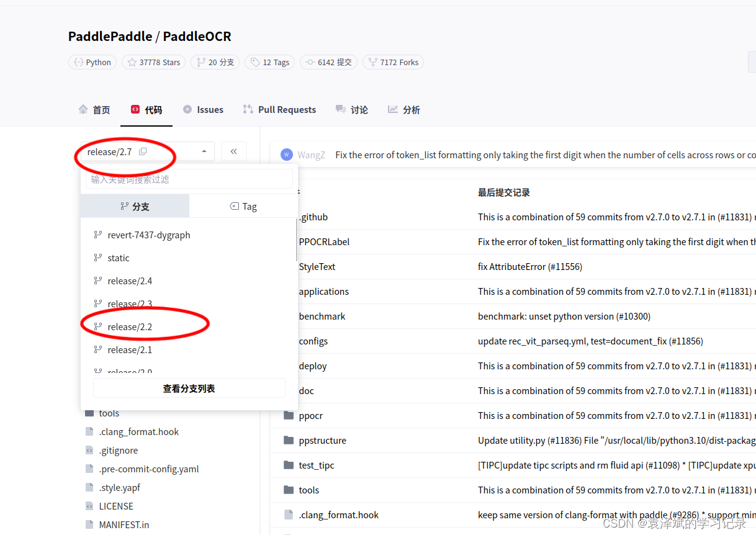View the 12 Tags badge
756x535 pixels.
click(269, 62)
